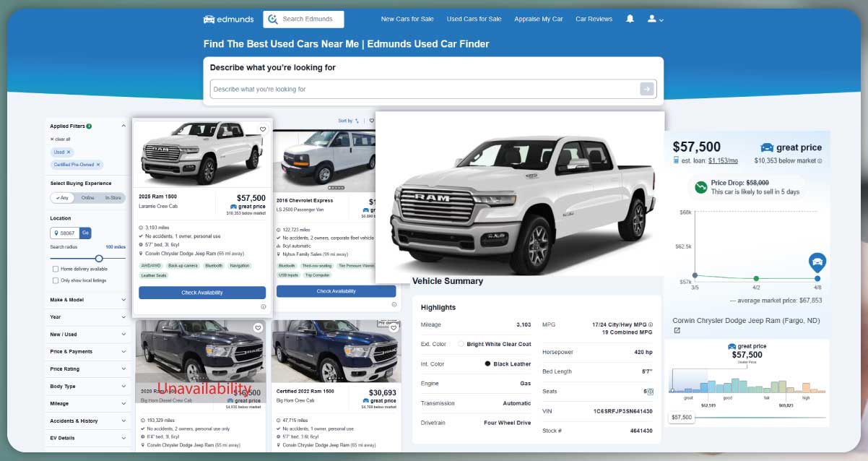The image size is (868, 461).
Task: Open the info icon on the 2025 Ram card
Action: 263,306
